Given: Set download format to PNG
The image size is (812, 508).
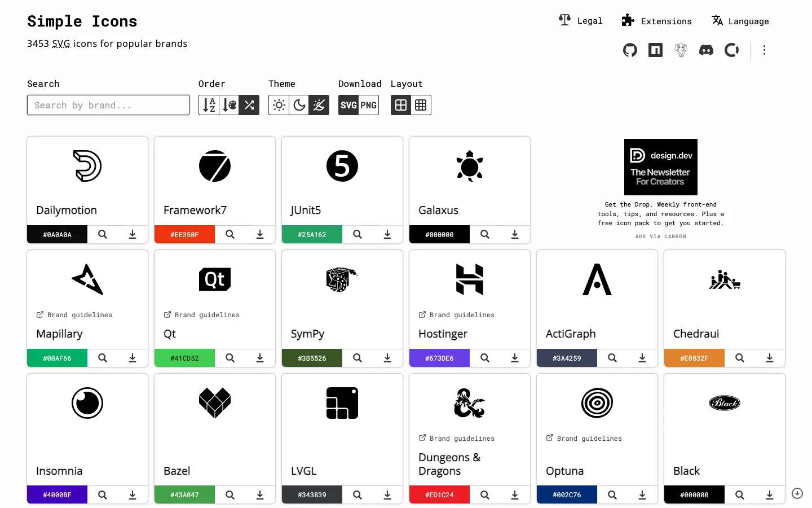Looking at the screenshot, I should [x=369, y=105].
